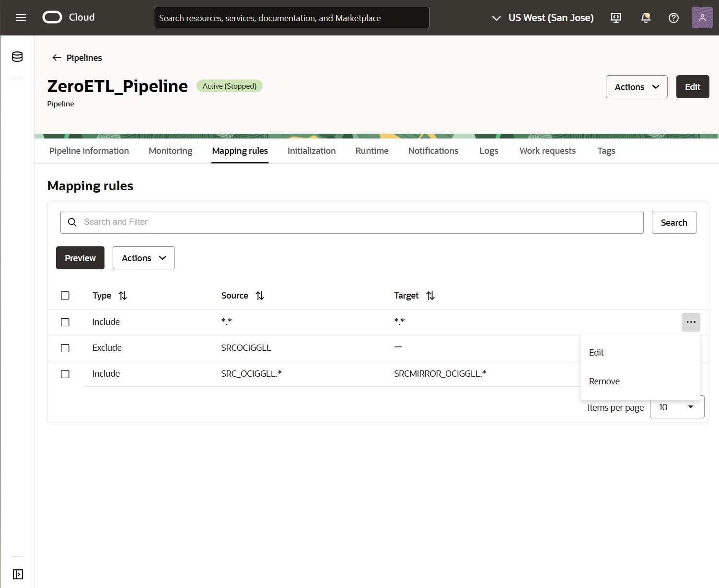
Task: Open the Items per page dropdown
Action: coord(677,407)
